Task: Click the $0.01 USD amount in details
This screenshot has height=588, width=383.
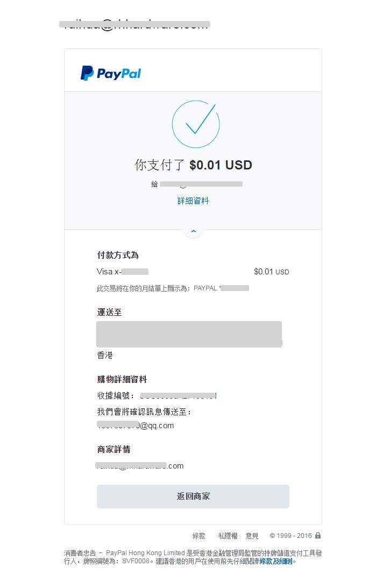Action: coord(271,272)
